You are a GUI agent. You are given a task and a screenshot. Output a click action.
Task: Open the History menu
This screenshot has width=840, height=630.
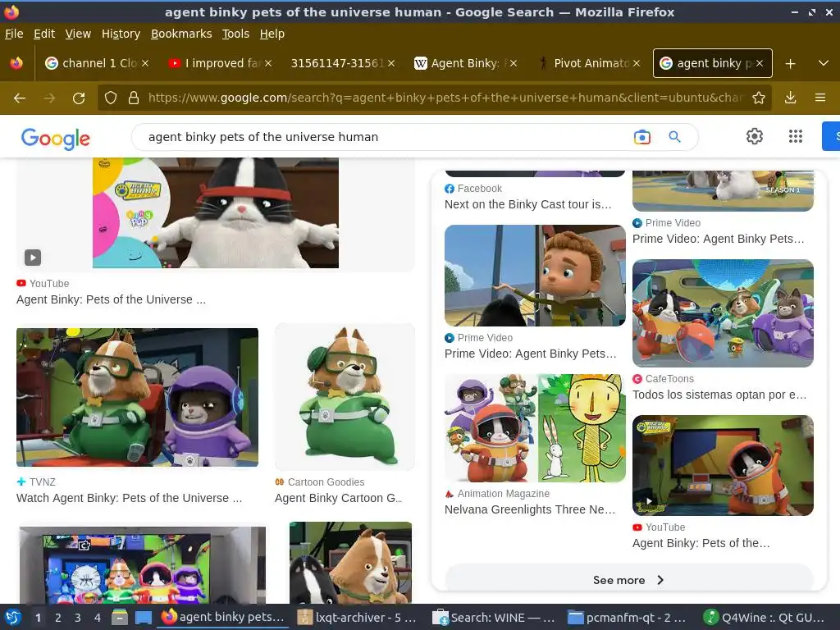(x=121, y=34)
